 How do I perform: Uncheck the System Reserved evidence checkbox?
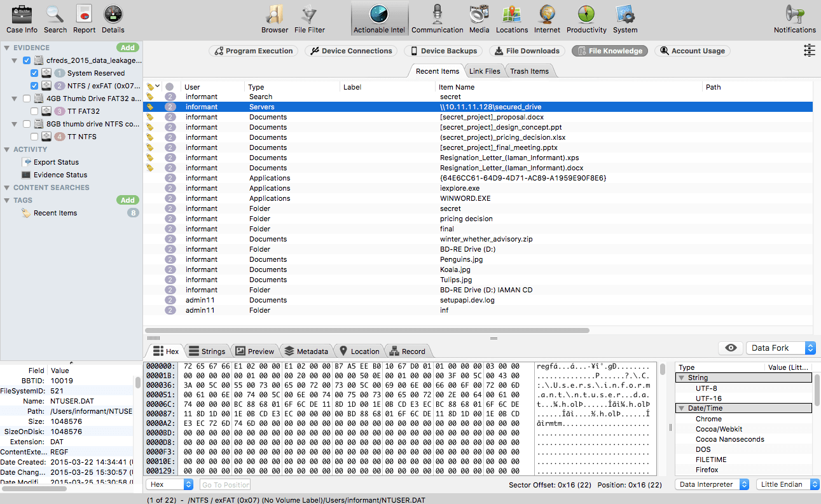[x=34, y=72]
